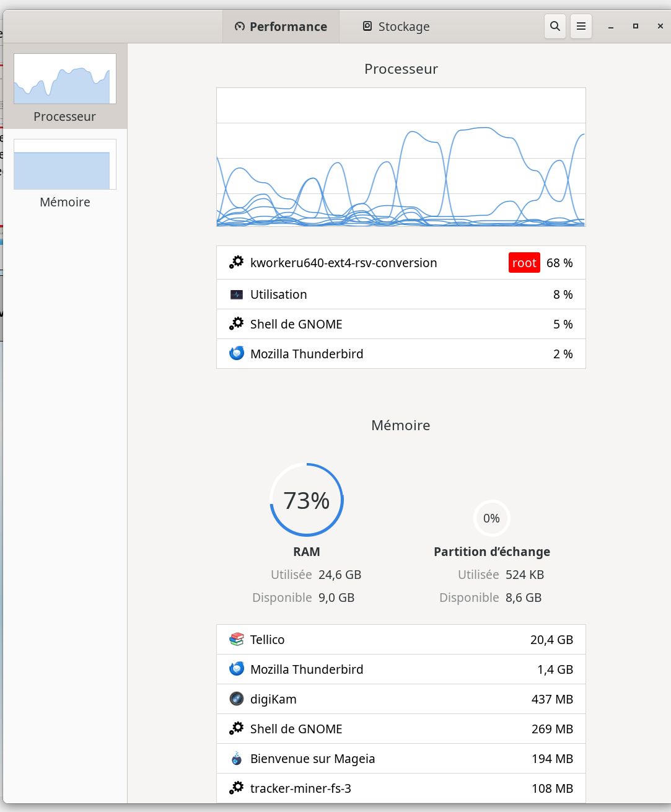Image resolution: width=671 pixels, height=812 pixels.
Task: Click the 8,6 GB swap available value
Action: (524, 598)
